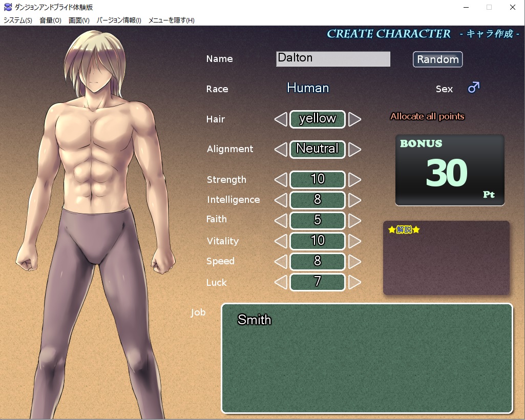
Task: Click the application icon in title bar
Action: pos(8,7)
